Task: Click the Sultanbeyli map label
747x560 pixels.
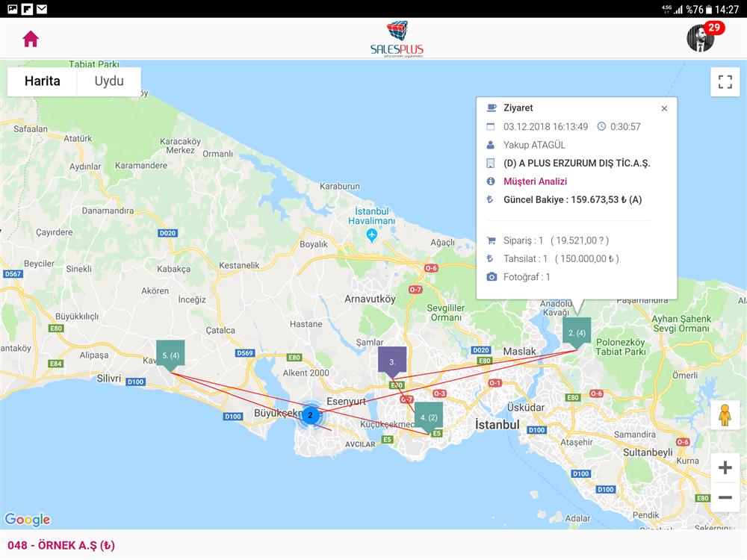Action: coord(648,452)
